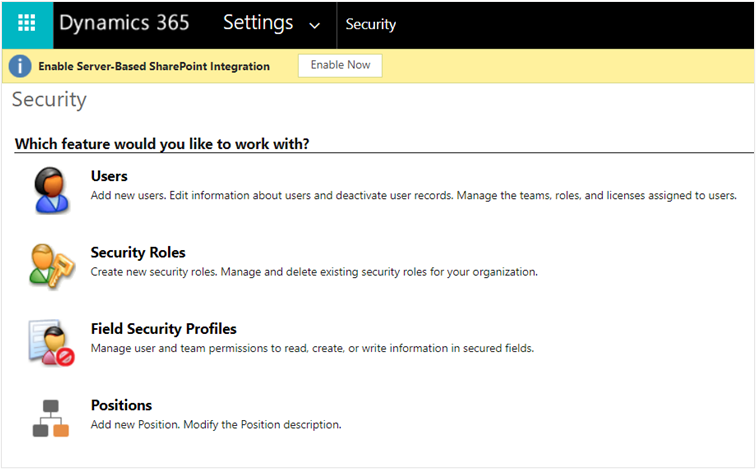Click the Security Roles key icon
The width and height of the screenshot is (756, 469).
[x=52, y=267]
